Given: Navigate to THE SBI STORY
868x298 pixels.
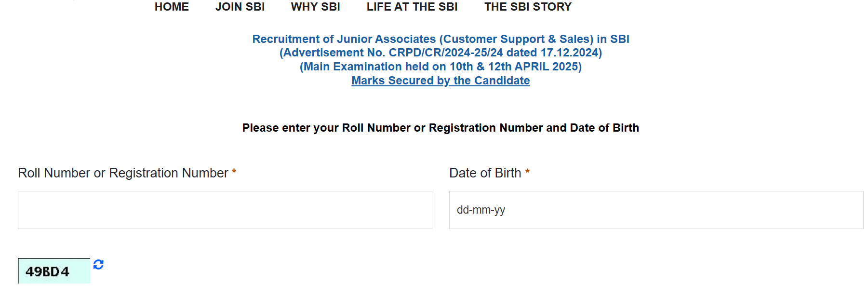Looking at the screenshot, I should click(528, 7).
